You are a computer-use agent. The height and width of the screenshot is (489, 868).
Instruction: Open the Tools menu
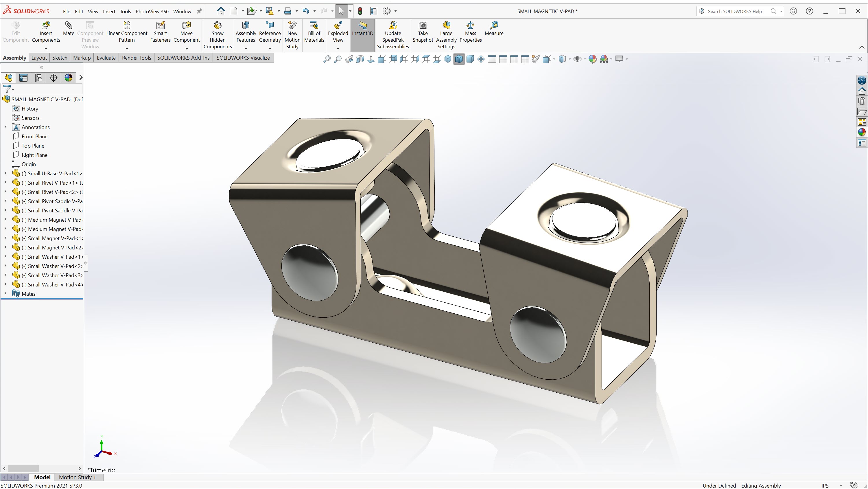[125, 12]
